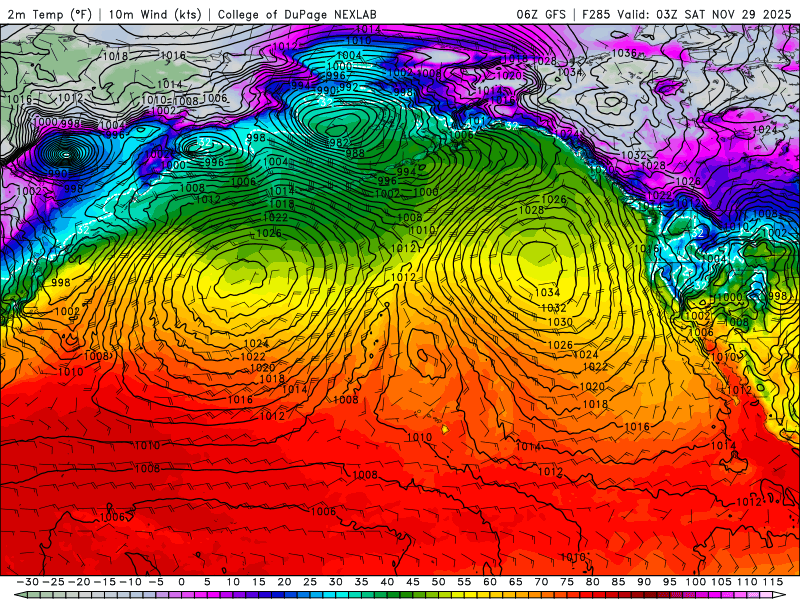The height and width of the screenshot is (600, 800).
Task: Click the 20 label on temperature scale
Action: (x=284, y=582)
